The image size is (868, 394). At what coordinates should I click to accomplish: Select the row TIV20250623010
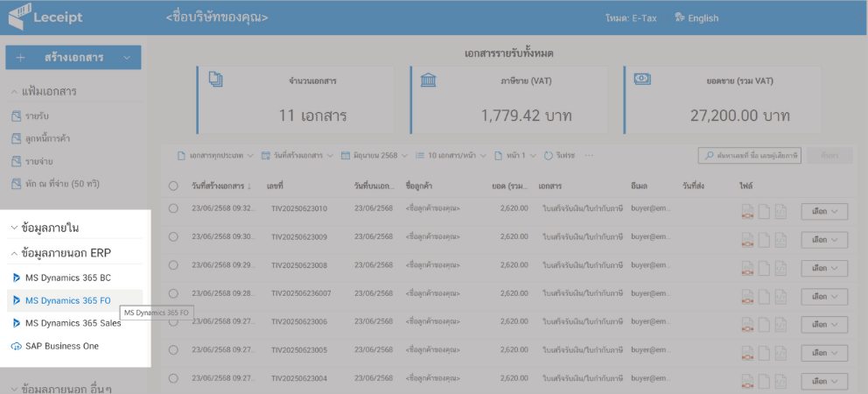coord(173,208)
